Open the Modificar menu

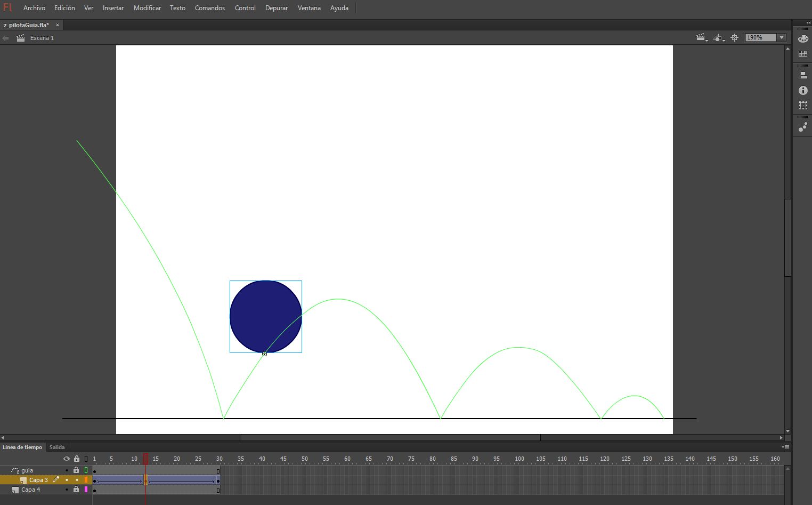[147, 7]
